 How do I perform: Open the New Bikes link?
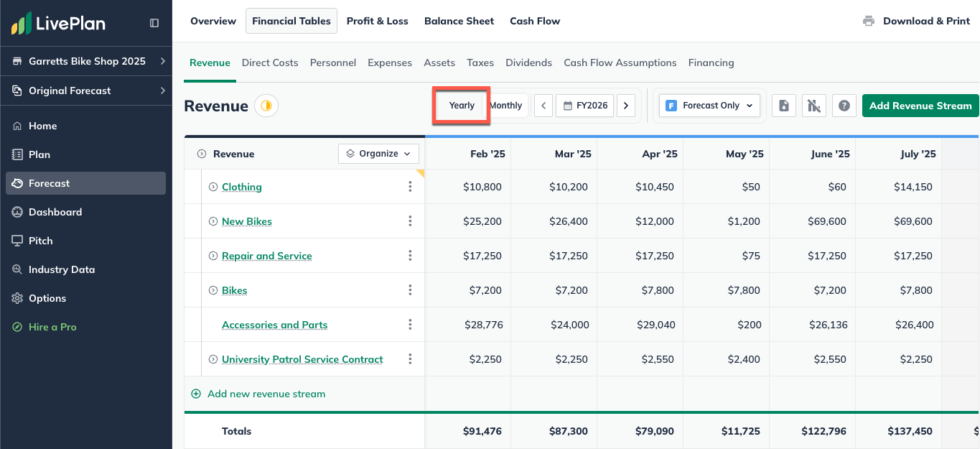point(247,221)
